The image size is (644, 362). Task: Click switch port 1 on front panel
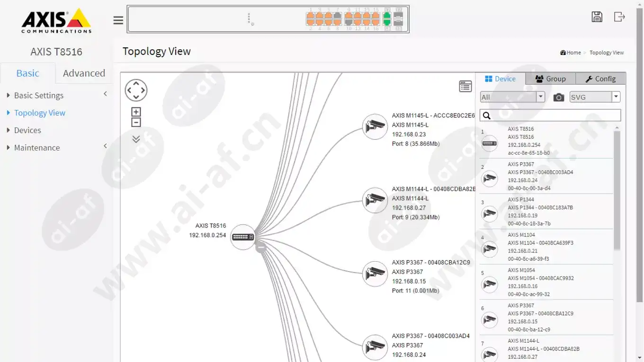(310, 16)
